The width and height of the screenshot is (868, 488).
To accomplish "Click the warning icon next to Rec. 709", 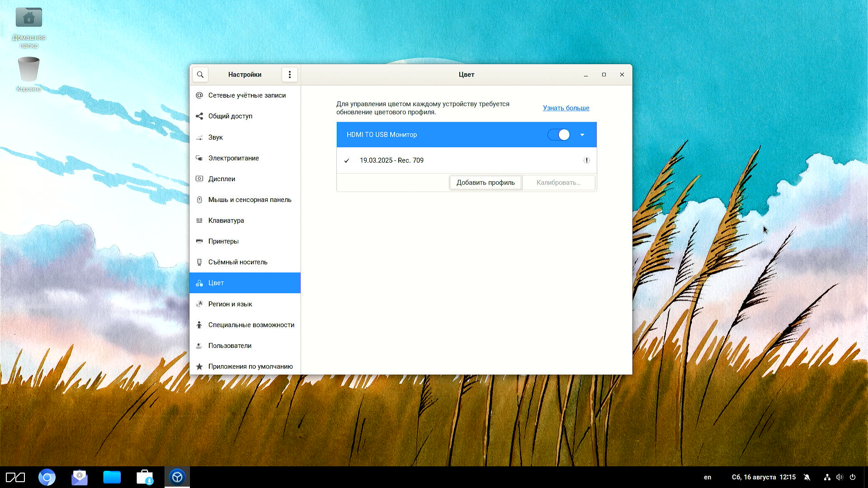I will (x=586, y=160).
